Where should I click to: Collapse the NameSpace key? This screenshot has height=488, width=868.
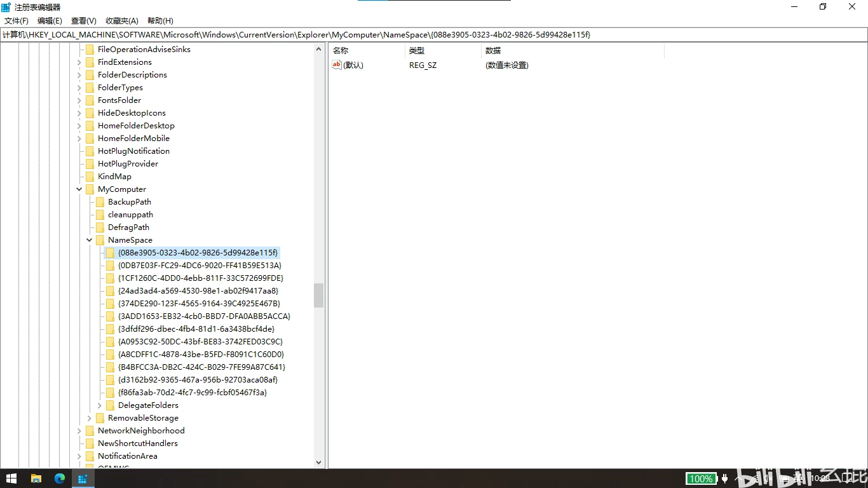pyautogui.click(x=90, y=240)
